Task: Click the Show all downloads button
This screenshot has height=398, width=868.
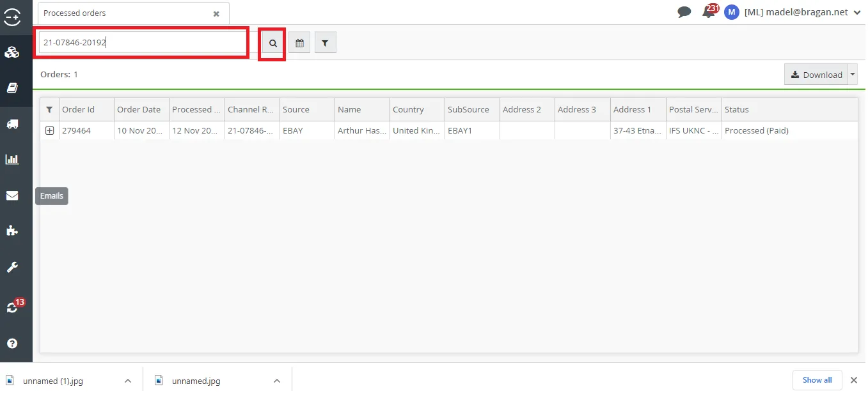Action: coord(817,379)
